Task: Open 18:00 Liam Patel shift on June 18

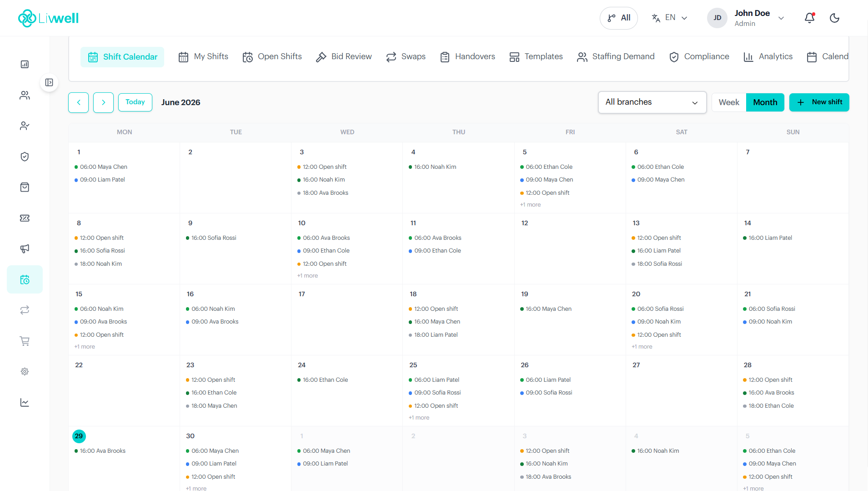Action: [x=433, y=335]
